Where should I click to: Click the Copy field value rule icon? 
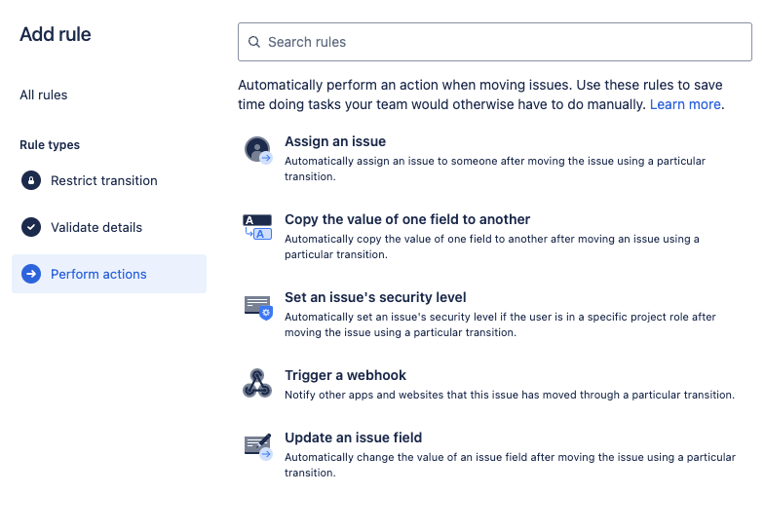[257, 228]
